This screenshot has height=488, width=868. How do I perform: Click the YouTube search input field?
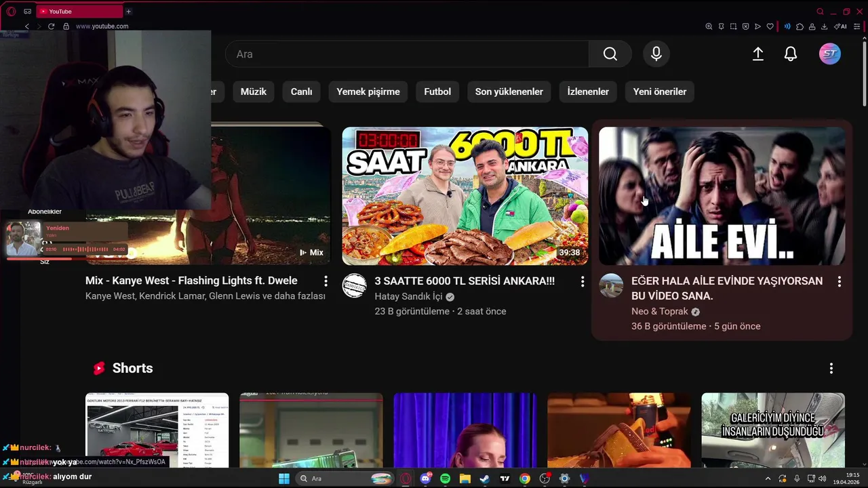407,54
